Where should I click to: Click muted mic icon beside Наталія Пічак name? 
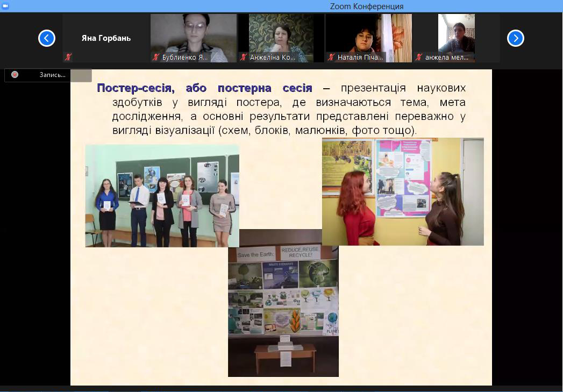(x=331, y=57)
